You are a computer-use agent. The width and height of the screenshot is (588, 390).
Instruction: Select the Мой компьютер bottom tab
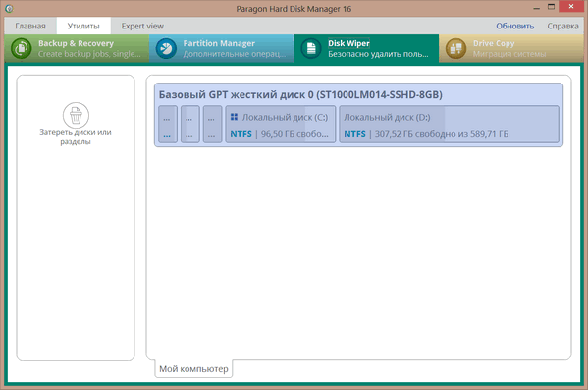(x=193, y=369)
